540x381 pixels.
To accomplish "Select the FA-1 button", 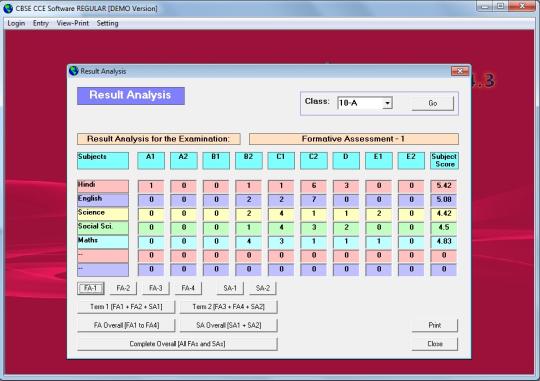I will [x=91, y=288].
